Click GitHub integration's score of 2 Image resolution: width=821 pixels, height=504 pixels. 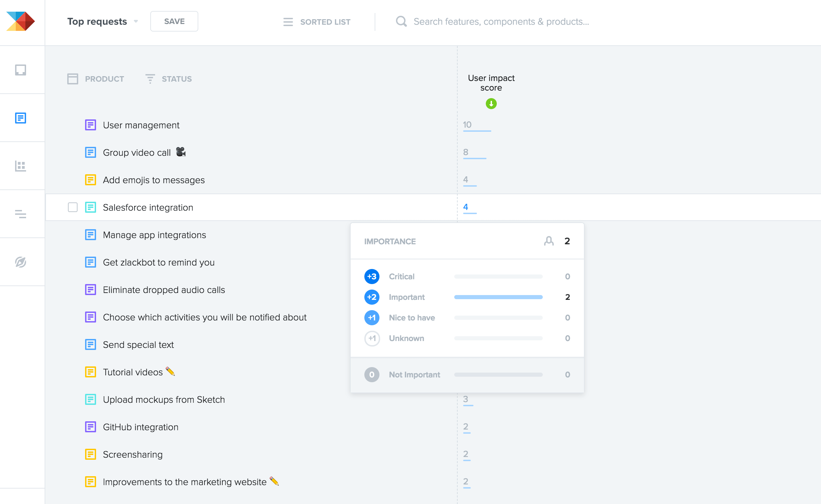click(466, 426)
